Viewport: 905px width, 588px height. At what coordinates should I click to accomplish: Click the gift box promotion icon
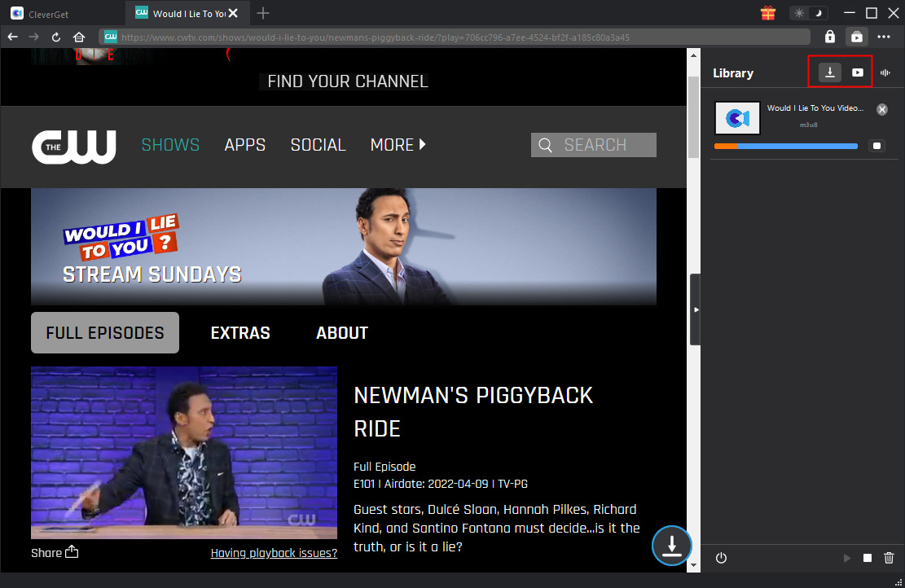(x=767, y=13)
